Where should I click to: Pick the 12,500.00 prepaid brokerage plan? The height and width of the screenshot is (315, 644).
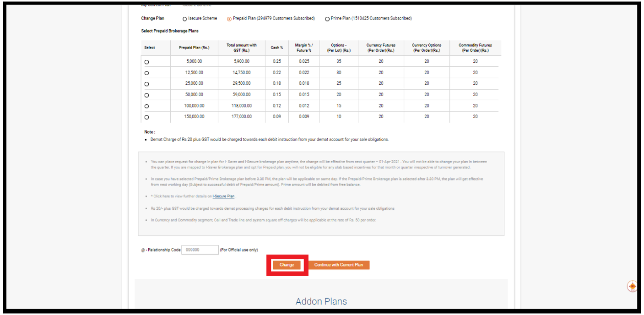[147, 73]
